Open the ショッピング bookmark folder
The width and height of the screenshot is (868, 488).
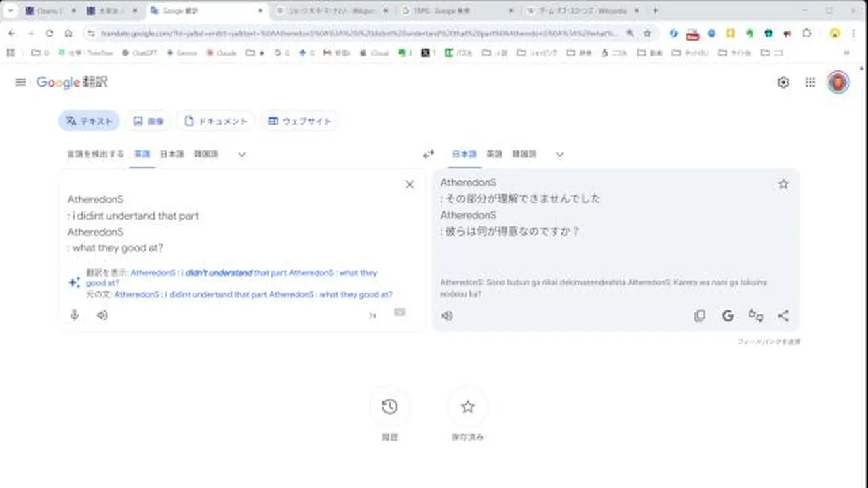pyautogui.click(x=538, y=53)
